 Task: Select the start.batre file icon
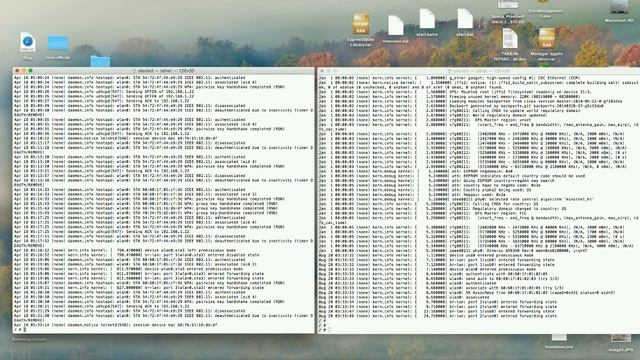tap(427, 19)
